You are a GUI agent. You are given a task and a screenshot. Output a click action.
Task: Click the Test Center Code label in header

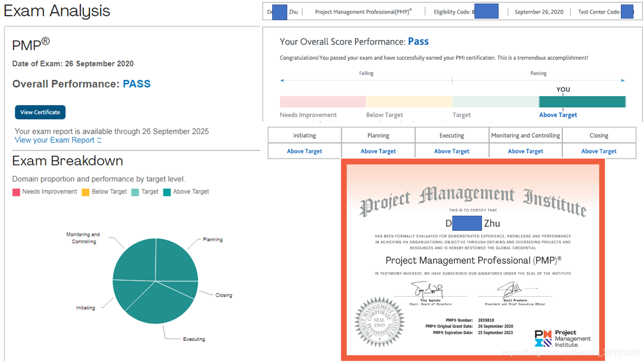(599, 12)
